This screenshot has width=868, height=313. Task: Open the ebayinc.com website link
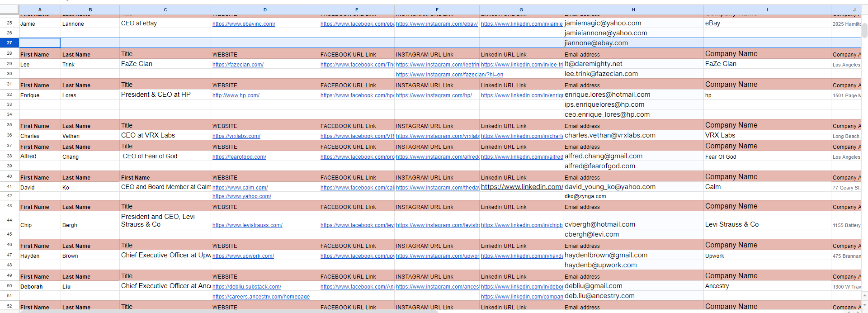[x=244, y=24]
